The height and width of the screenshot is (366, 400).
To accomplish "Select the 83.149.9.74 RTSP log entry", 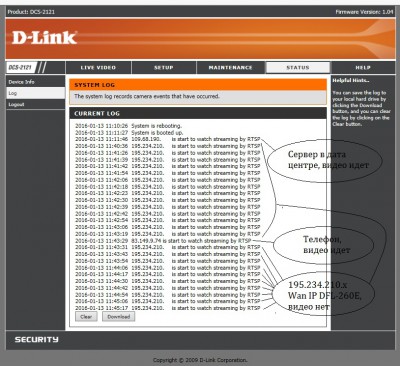I will coord(163,240).
